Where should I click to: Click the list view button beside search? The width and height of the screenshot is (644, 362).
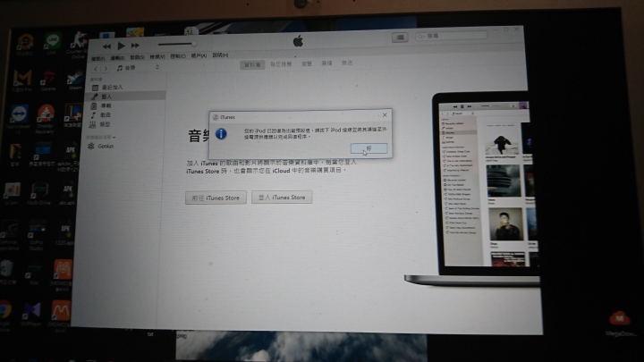pyautogui.click(x=400, y=38)
